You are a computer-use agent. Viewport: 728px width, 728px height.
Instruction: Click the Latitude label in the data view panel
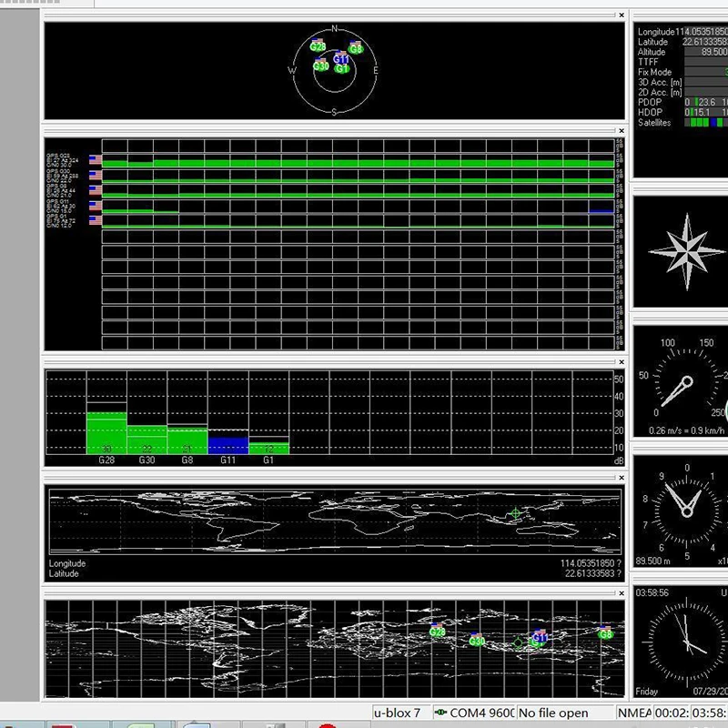coord(652,42)
